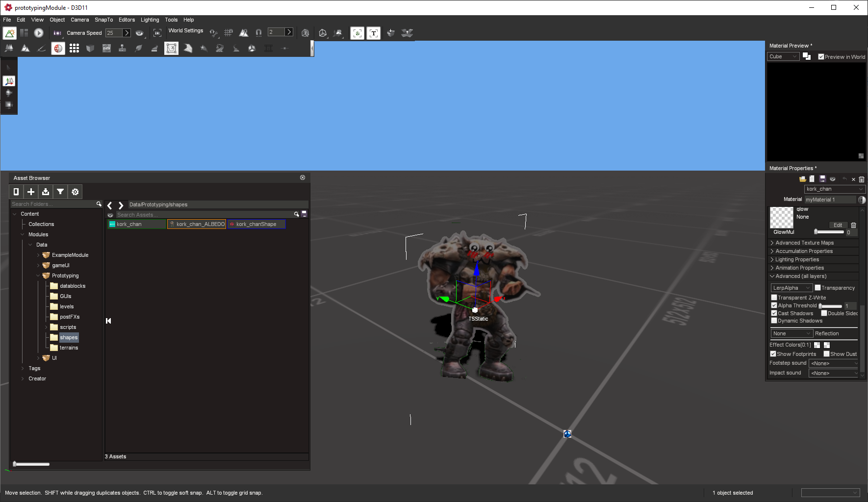This screenshot has width=868, height=502.
Task: Collapse Advanced (all layers) section
Action: coord(813,276)
